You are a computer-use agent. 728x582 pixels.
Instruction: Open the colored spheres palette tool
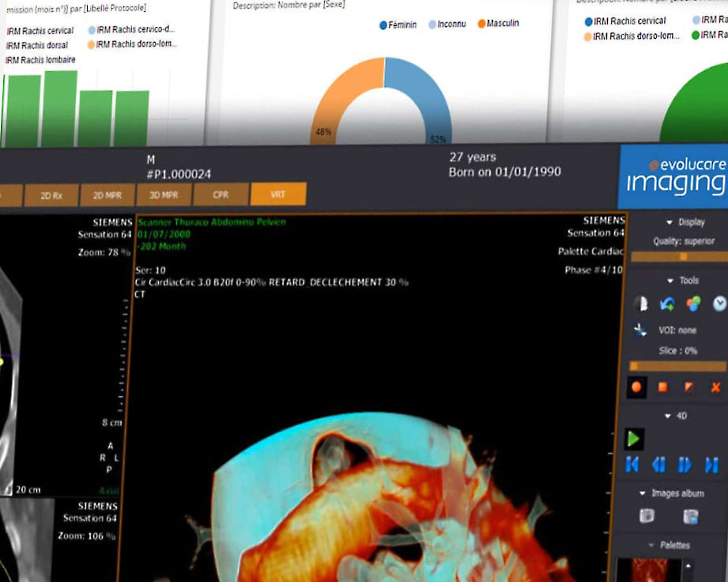(693, 304)
